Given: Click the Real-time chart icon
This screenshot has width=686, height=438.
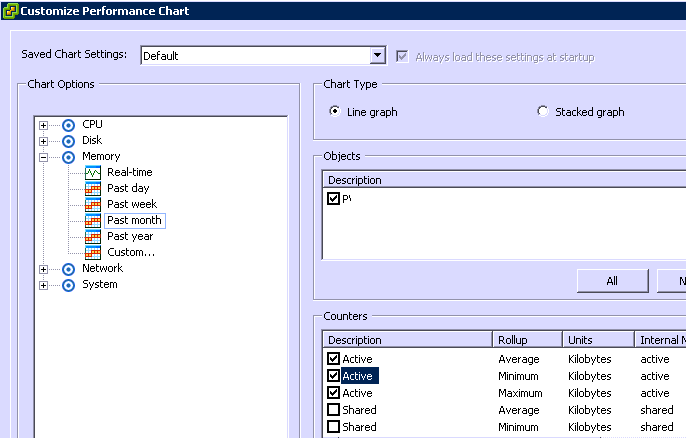Looking at the screenshot, I should [92, 173].
